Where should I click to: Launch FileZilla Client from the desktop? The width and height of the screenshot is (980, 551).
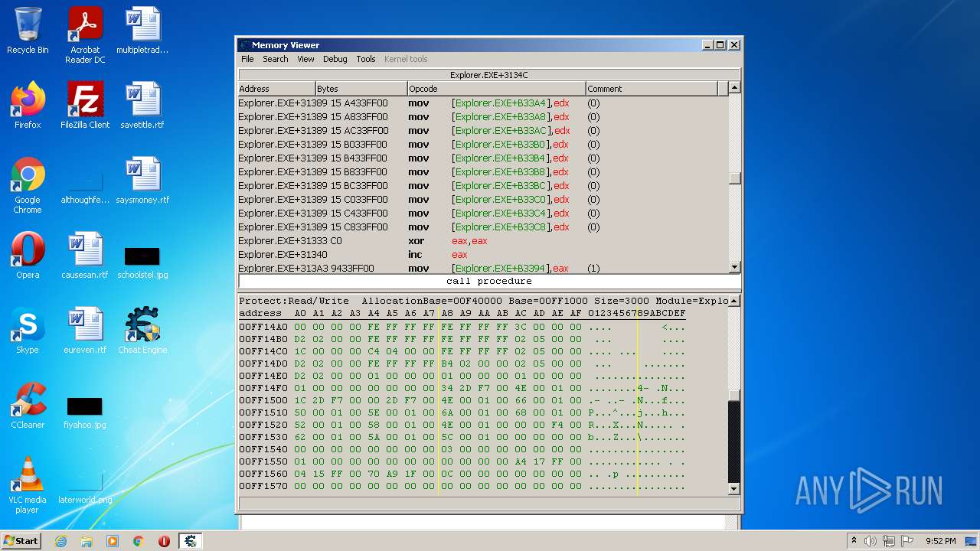point(85,106)
